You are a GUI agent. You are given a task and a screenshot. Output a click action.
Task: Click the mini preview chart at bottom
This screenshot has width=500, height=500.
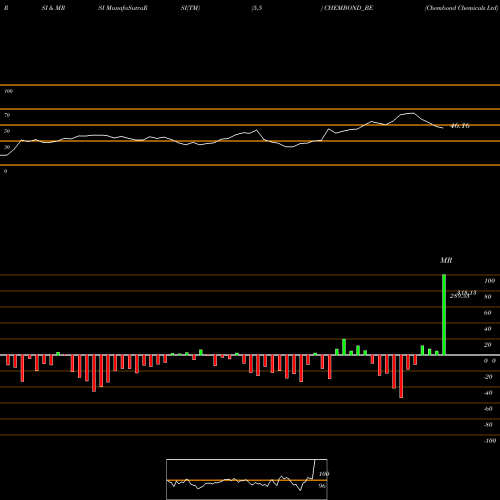pos(247,479)
